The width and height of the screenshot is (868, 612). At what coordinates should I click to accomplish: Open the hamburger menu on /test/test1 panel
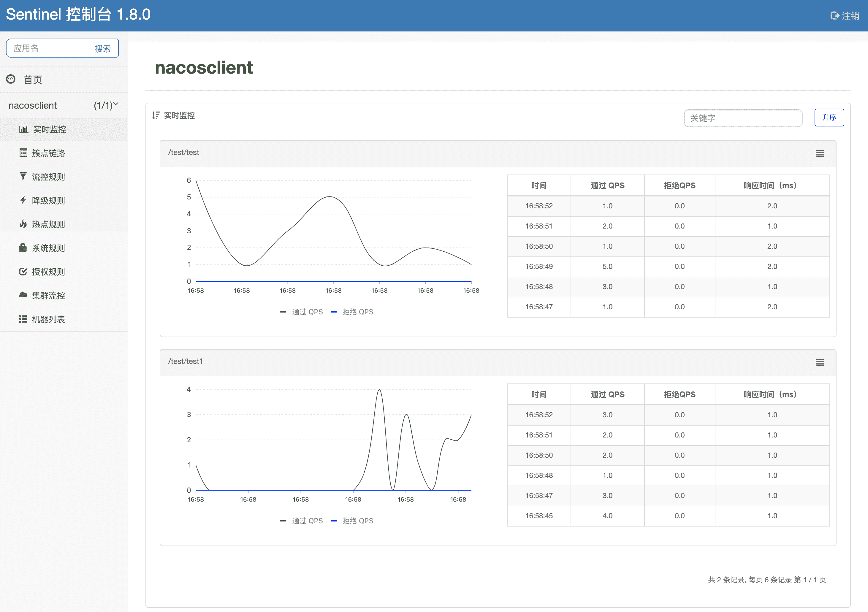click(x=820, y=362)
